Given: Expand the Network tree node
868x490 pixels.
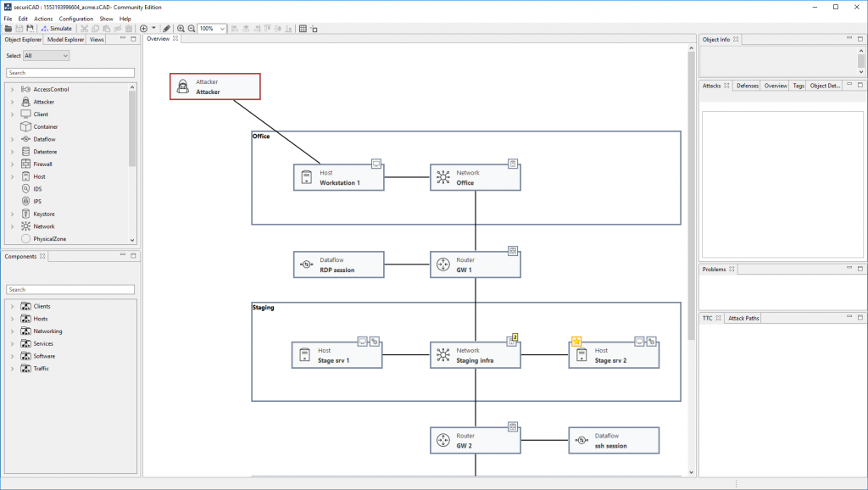Looking at the screenshot, I should pyautogui.click(x=12, y=226).
